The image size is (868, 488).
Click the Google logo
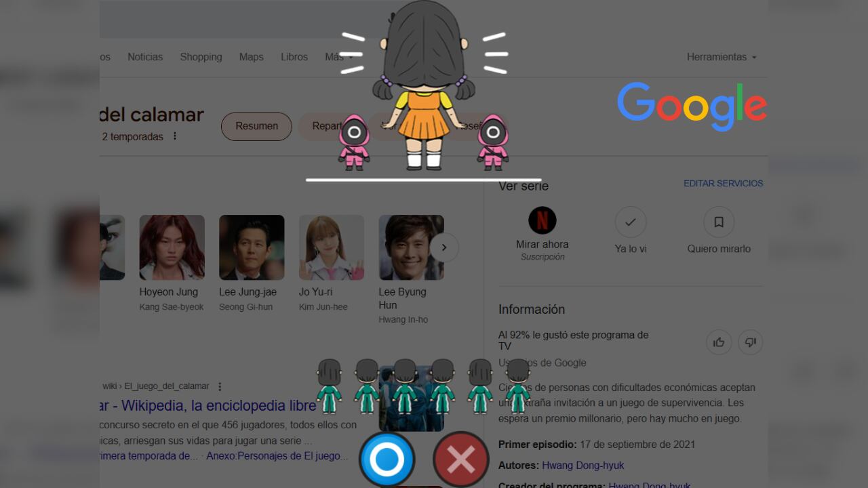pyautogui.click(x=691, y=104)
